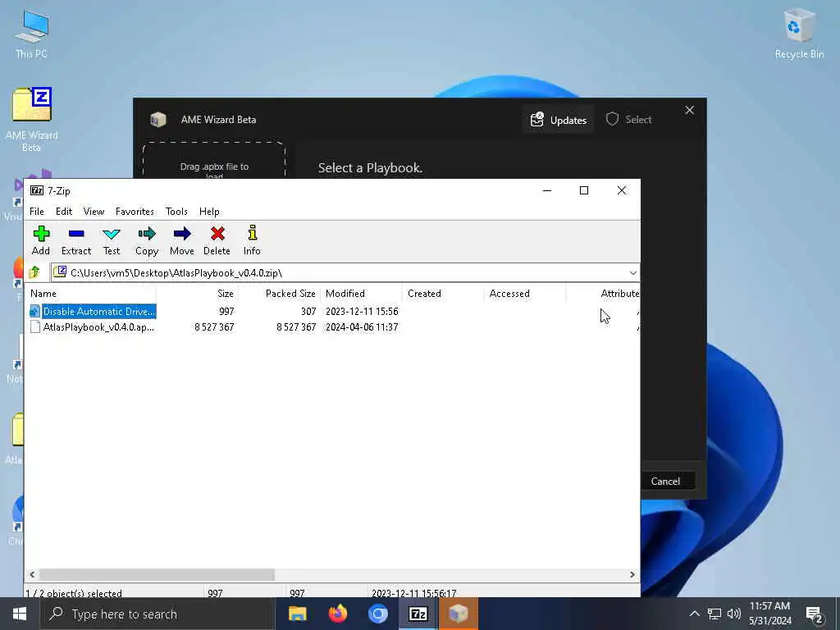This screenshot has width=840, height=630.
Task: Click Select in the AME Wizard header
Action: [629, 120]
